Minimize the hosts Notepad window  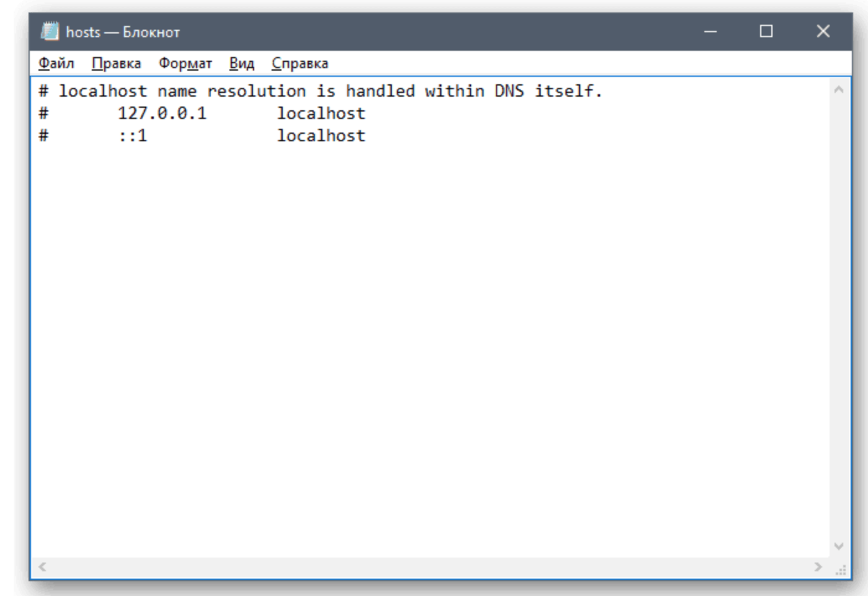tap(711, 32)
